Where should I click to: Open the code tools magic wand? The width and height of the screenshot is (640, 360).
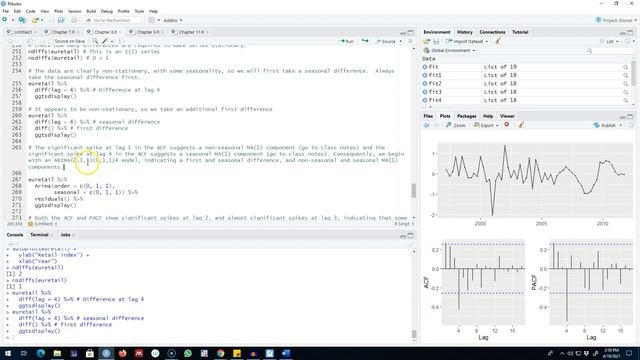pos(105,41)
